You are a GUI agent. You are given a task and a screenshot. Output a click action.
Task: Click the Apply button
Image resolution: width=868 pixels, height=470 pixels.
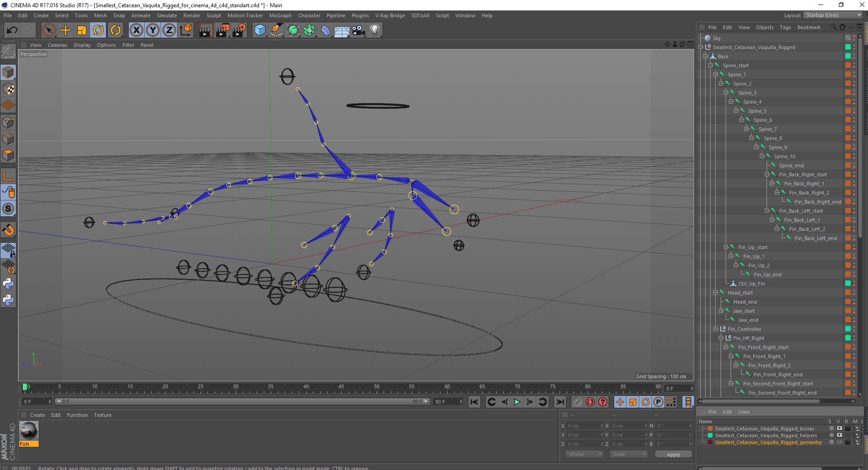673,455
